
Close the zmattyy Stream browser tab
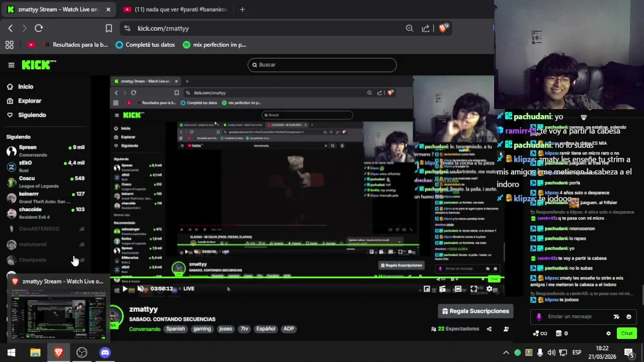108,10
